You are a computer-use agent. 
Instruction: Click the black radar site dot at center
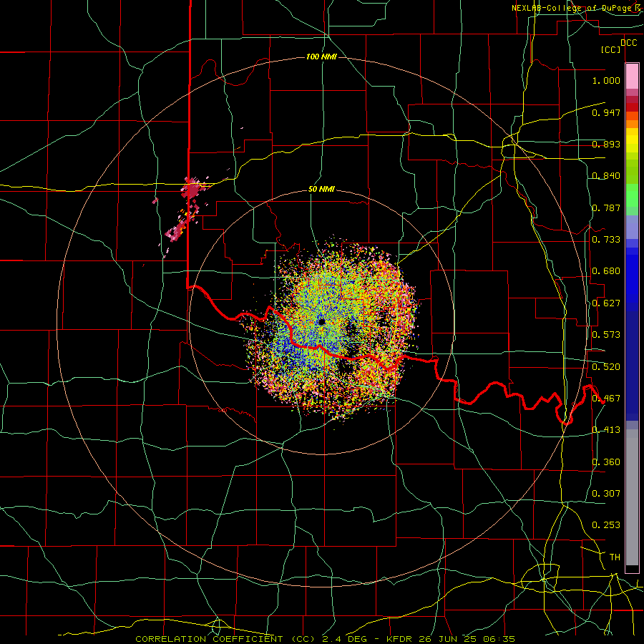[x=321, y=321]
